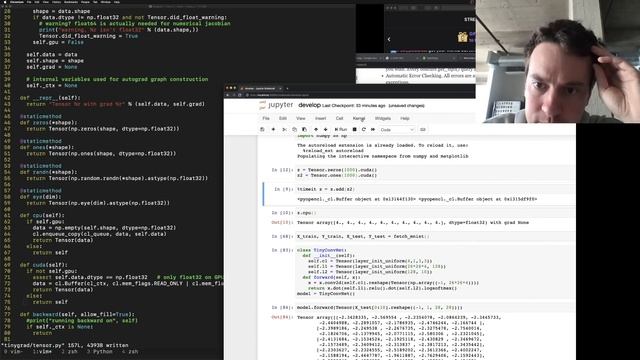Move selected cell down with arrow icon
The height and width of the screenshot is (360, 640).
(x=325, y=129)
